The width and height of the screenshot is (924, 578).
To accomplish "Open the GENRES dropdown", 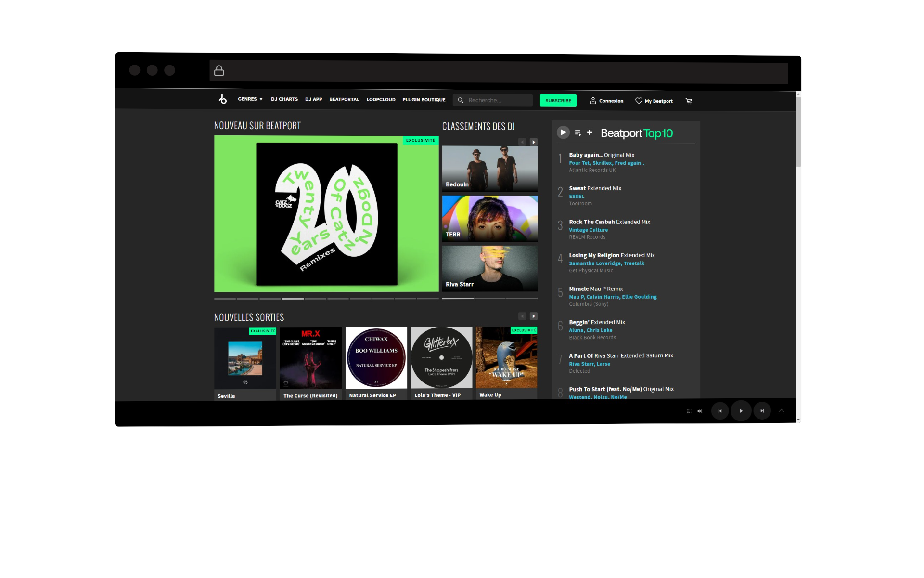I will coord(250,99).
